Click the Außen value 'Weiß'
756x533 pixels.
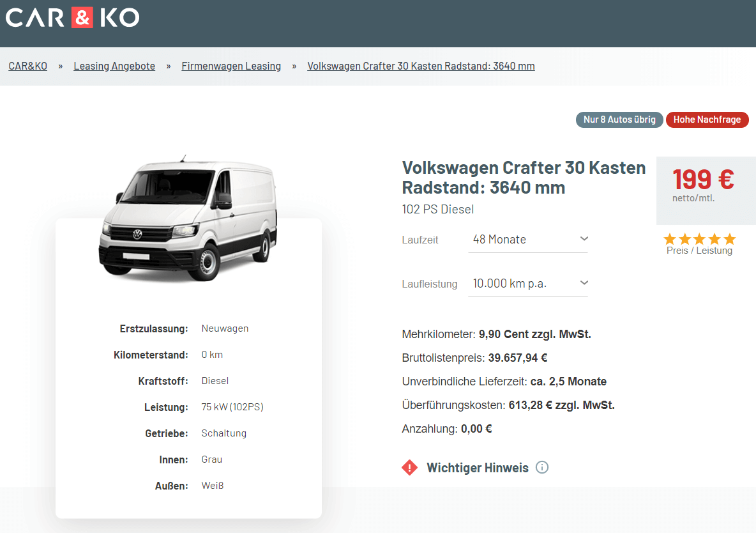[213, 486]
